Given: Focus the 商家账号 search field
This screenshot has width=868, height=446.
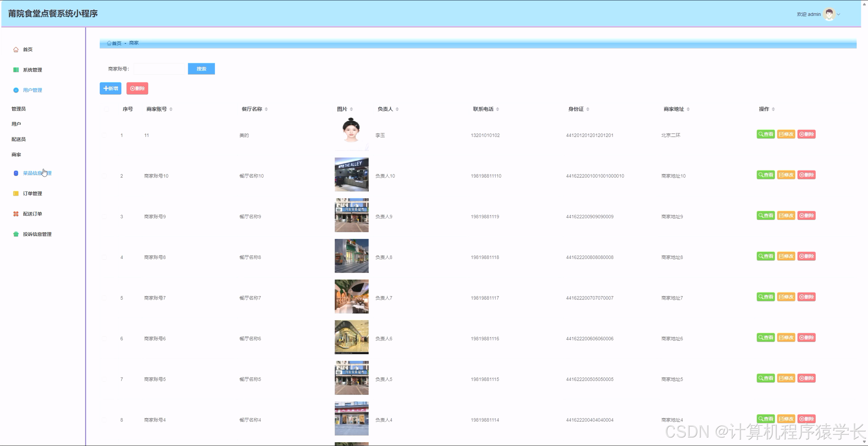Looking at the screenshot, I should coord(159,69).
